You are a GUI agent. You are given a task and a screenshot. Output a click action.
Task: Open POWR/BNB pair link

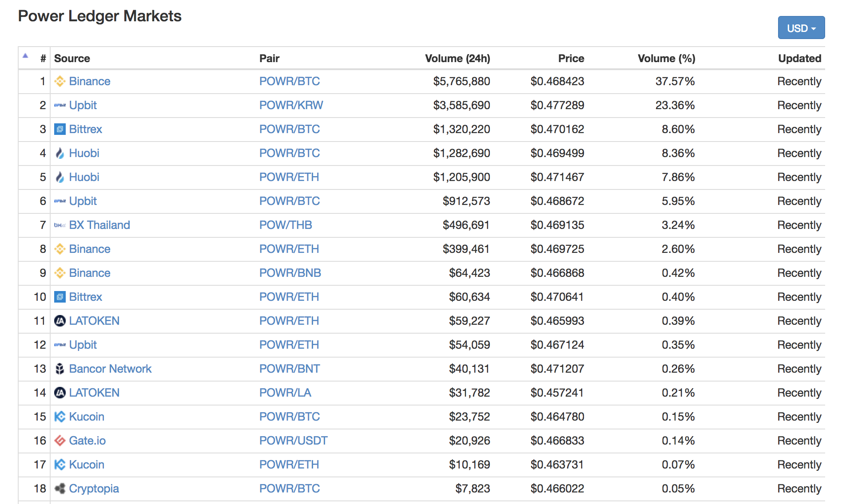(x=290, y=273)
